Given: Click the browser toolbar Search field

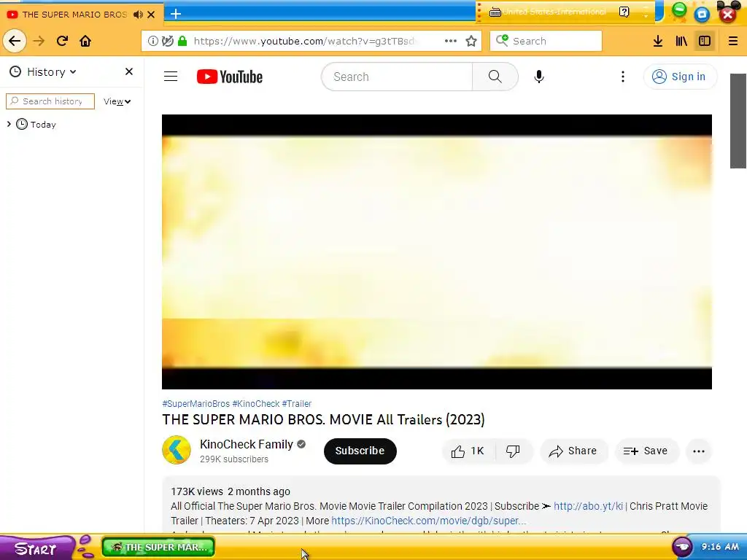Looking at the screenshot, I should [546, 41].
